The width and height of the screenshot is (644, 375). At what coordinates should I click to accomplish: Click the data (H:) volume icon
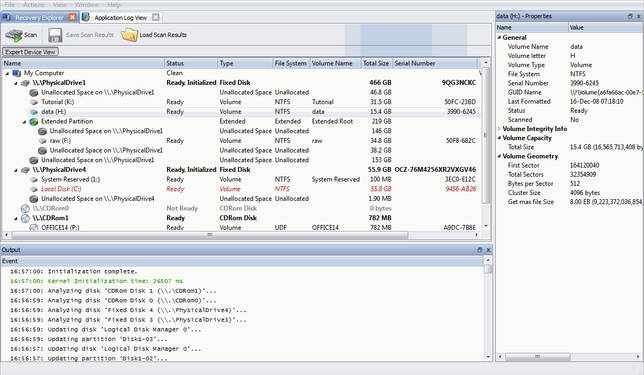pyautogui.click(x=34, y=112)
